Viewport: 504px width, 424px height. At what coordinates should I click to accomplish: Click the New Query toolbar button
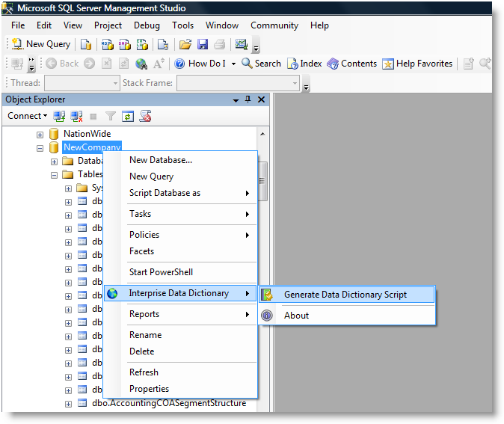(x=41, y=44)
